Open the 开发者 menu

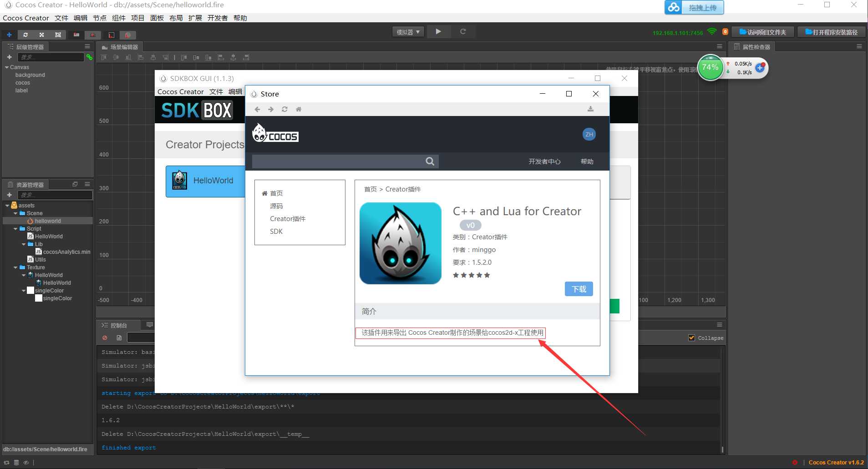(x=218, y=18)
